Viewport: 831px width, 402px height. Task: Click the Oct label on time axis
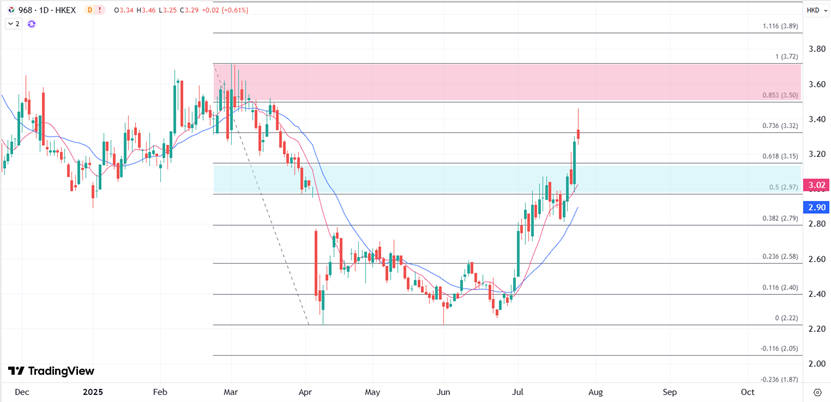click(x=747, y=392)
